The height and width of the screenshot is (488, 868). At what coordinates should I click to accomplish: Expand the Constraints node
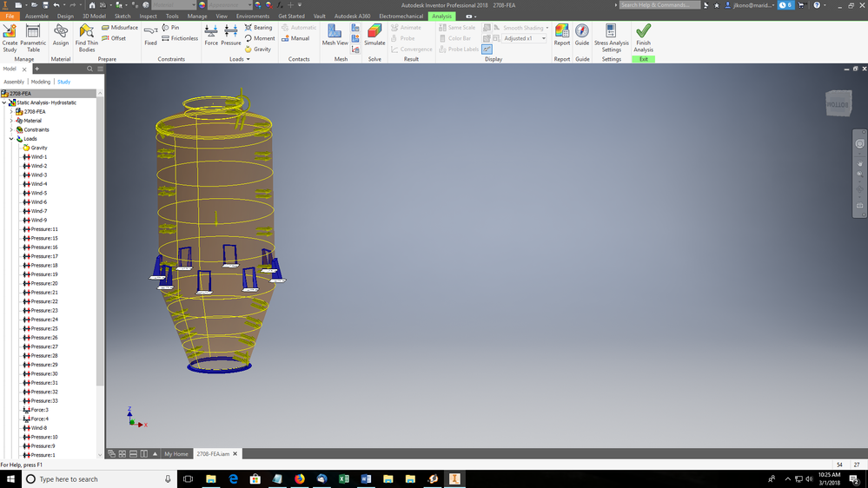coord(11,129)
